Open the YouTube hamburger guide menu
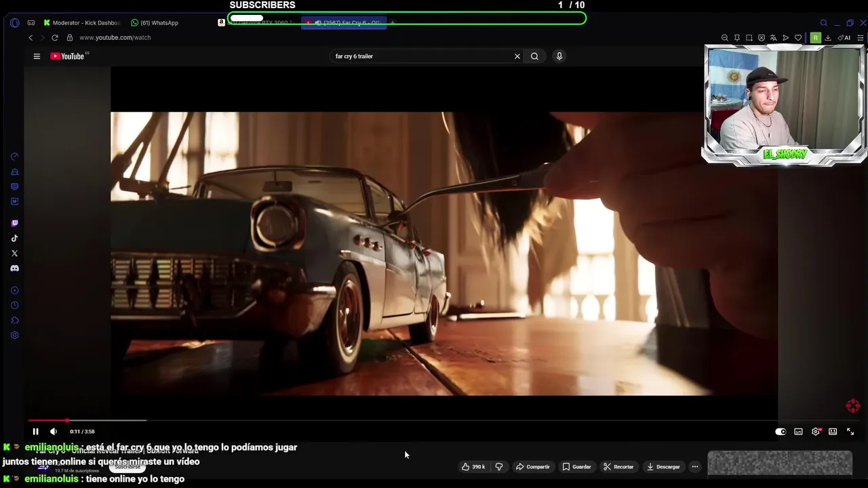The image size is (868, 488). pos(37,56)
